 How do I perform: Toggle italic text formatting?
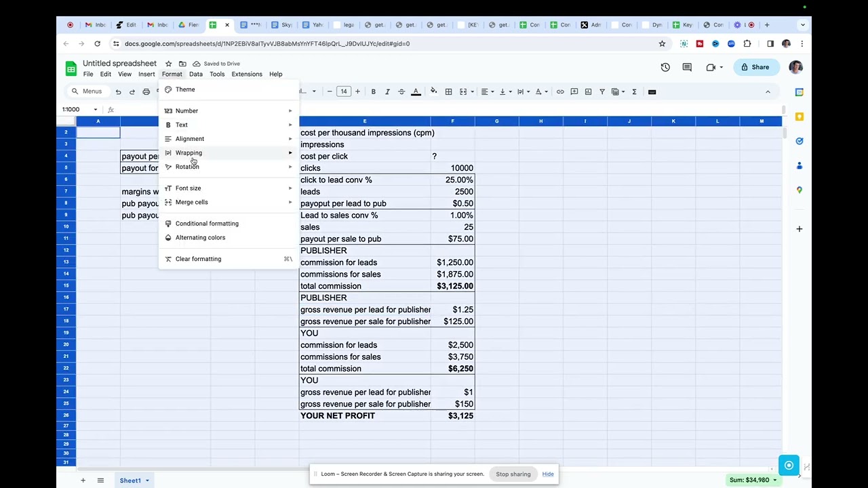387,91
